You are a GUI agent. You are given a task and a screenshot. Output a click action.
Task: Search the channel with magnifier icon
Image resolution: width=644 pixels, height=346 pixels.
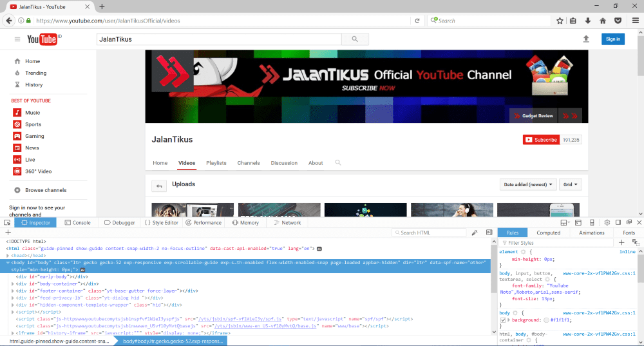[x=338, y=163]
